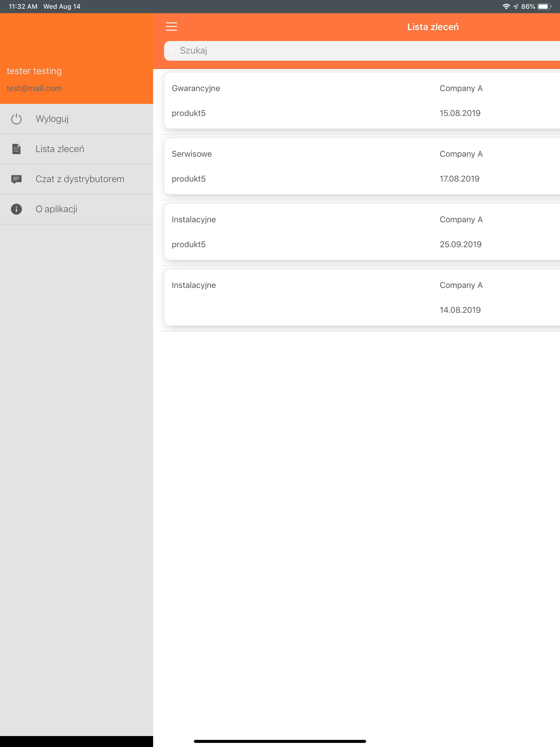Tap the location arrow status icon
This screenshot has height=747, width=560.
515,6
